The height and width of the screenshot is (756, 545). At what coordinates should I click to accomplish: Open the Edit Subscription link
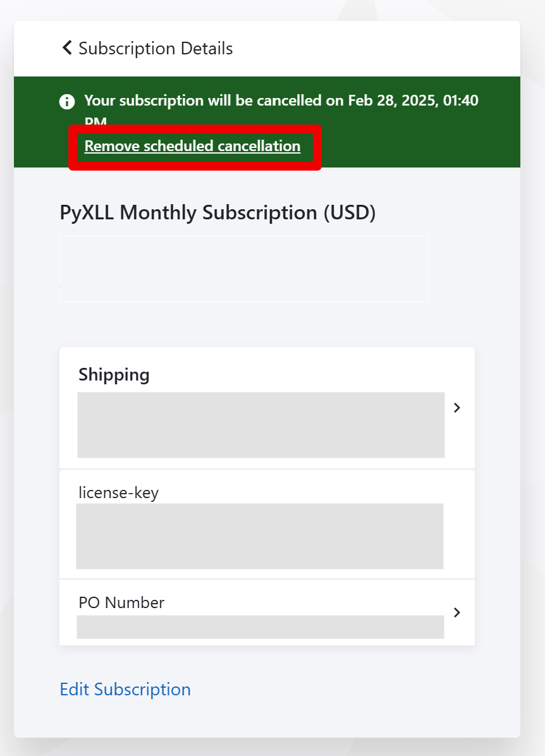click(x=125, y=690)
